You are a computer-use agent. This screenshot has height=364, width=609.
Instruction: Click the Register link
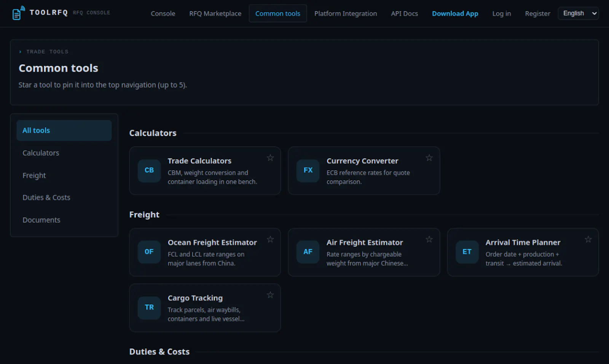coord(537,14)
